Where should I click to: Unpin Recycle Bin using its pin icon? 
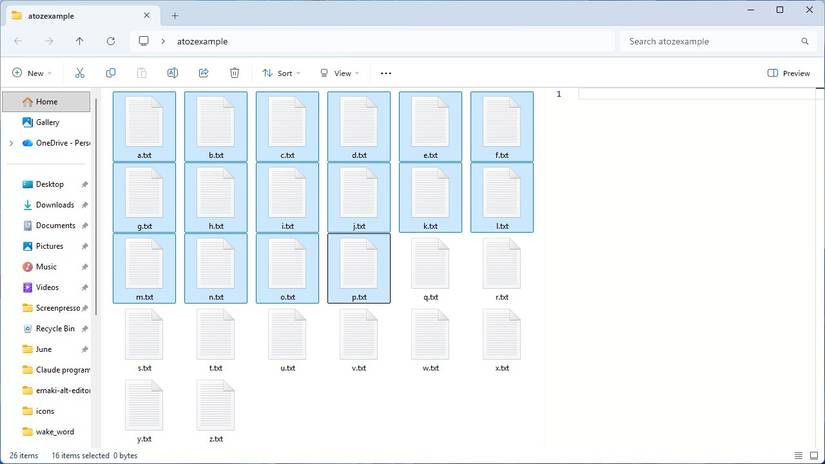(85, 329)
